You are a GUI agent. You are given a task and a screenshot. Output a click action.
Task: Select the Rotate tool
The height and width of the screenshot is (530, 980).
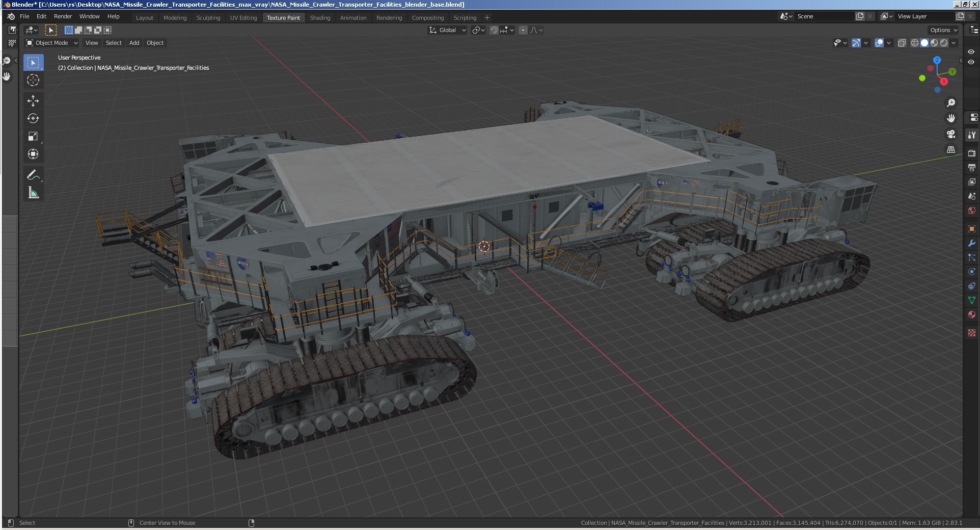(33, 118)
